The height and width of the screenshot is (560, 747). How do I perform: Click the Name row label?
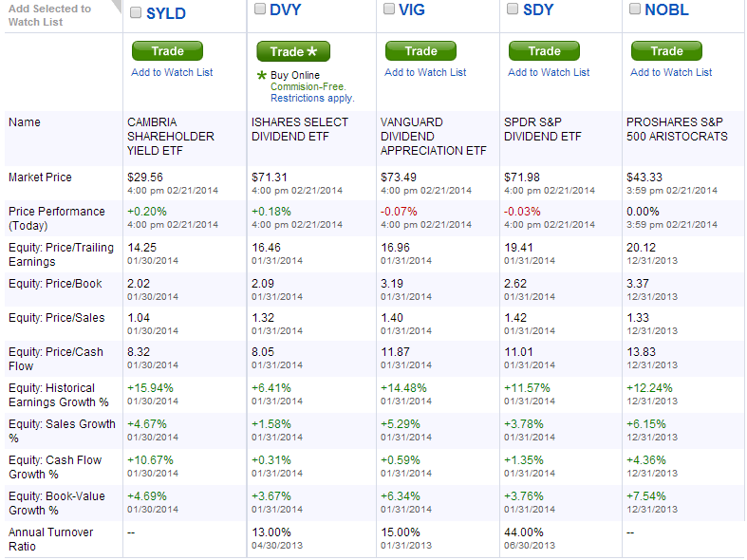coord(25,122)
